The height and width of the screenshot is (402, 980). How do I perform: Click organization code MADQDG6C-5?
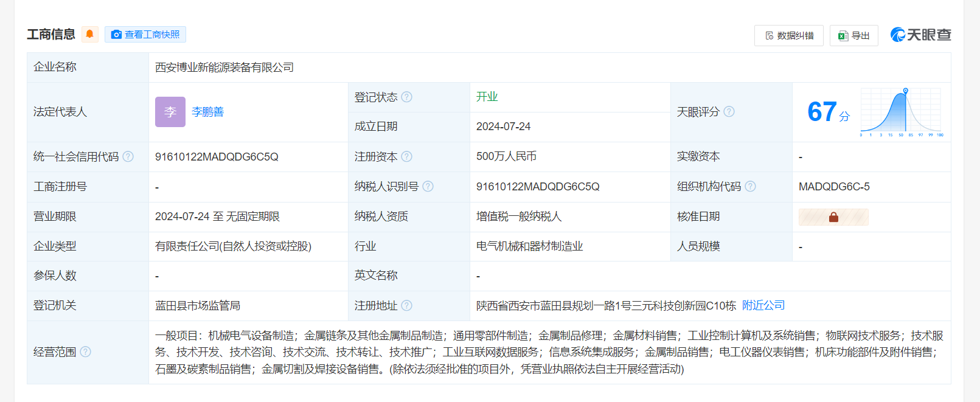click(834, 187)
